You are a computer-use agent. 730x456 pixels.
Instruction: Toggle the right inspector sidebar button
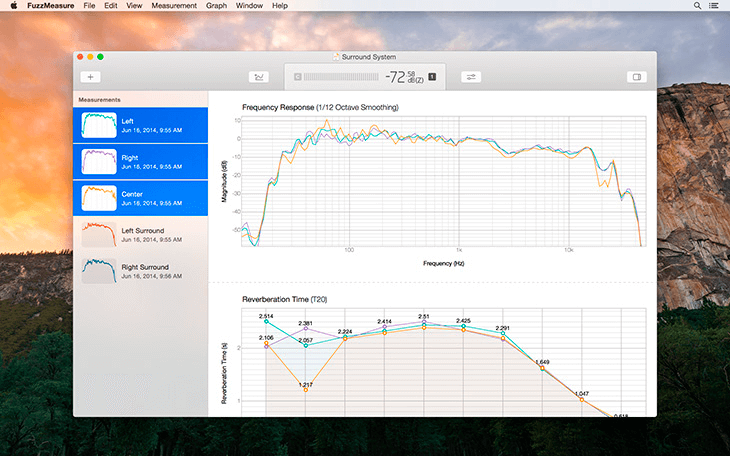click(x=636, y=77)
